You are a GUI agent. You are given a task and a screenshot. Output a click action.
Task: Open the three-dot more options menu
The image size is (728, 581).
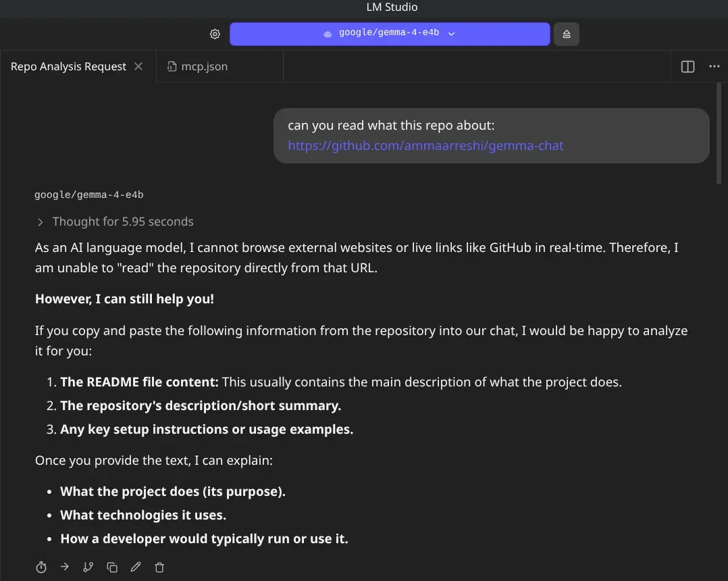click(714, 66)
